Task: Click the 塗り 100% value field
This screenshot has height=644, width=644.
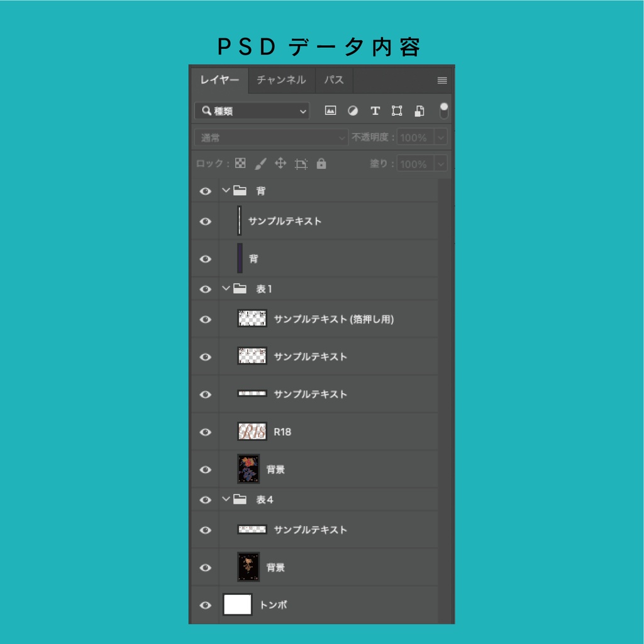Action: coord(415,164)
